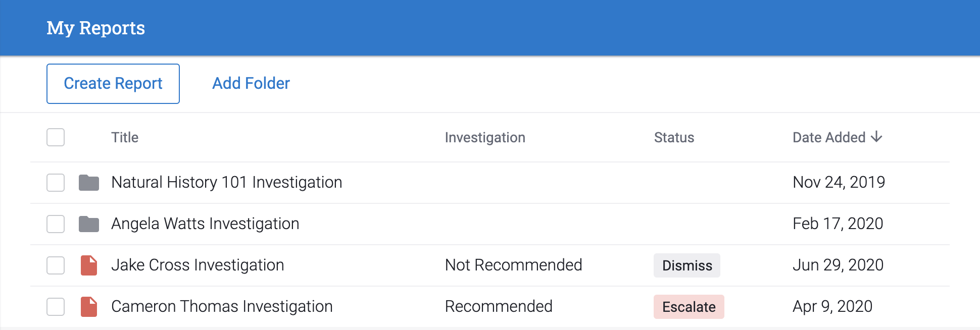Tick the Jake Cross Investigation checkbox
The width and height of the screenshot is (980, 330).
coord(56,265)
